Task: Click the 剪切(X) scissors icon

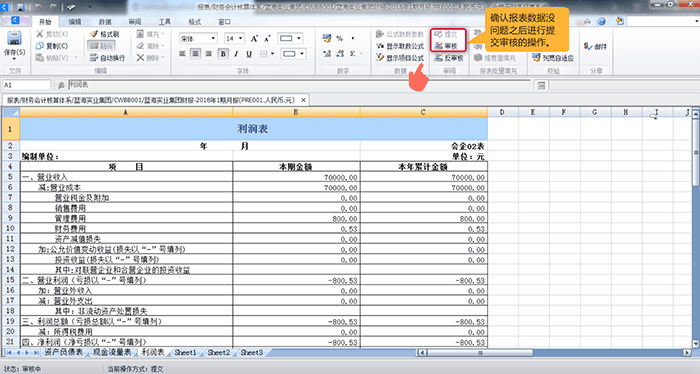Action: (x=40, y=34)
